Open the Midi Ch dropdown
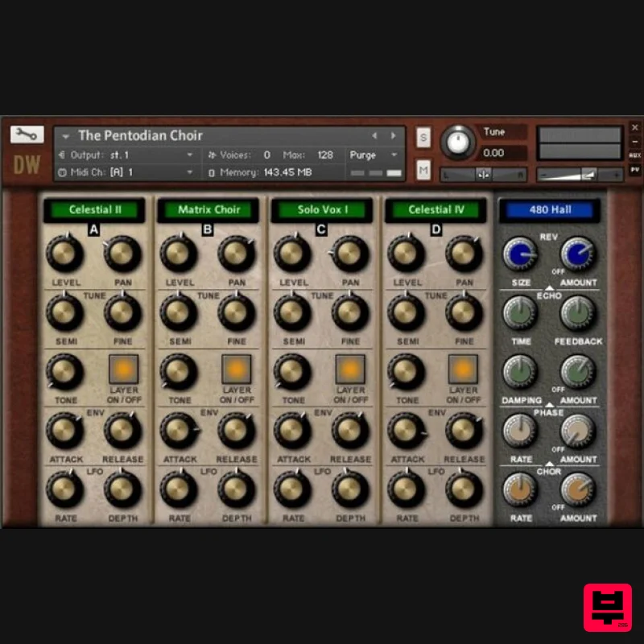Viewport: 644px width, 644px height. 190,170
